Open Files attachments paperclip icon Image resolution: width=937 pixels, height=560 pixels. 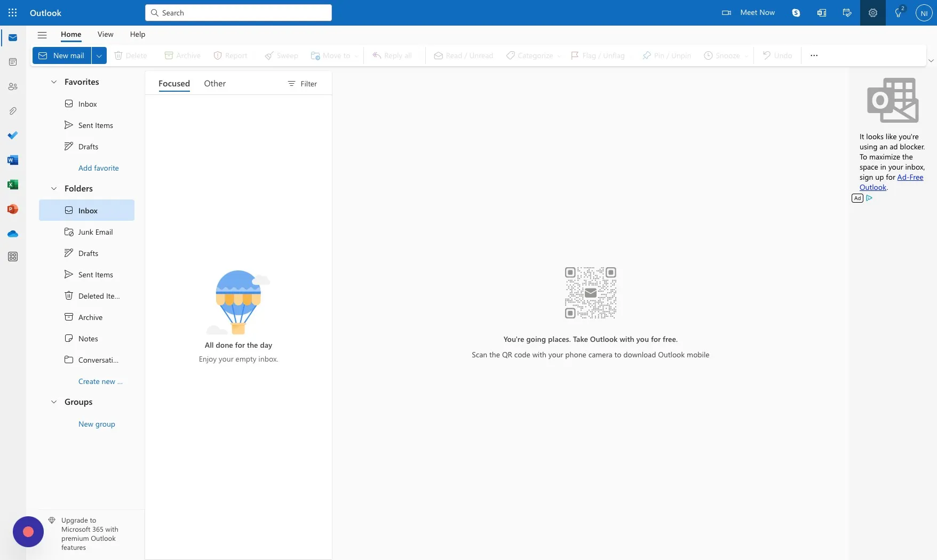(13, 111)
